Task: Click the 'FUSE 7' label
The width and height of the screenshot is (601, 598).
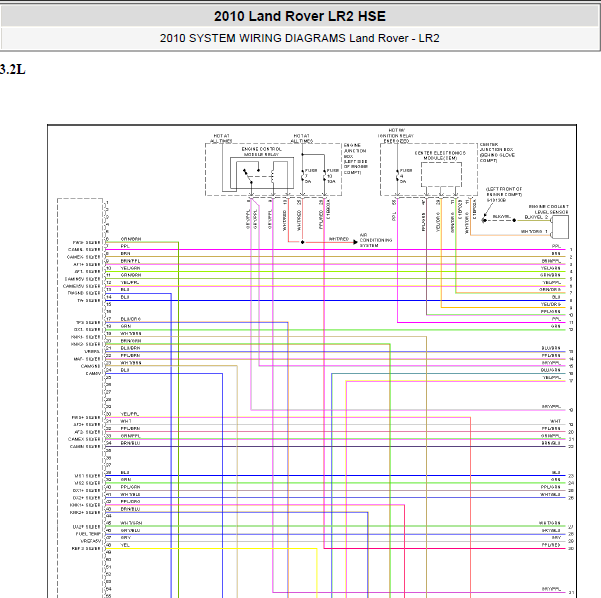Action: point(310,175)
